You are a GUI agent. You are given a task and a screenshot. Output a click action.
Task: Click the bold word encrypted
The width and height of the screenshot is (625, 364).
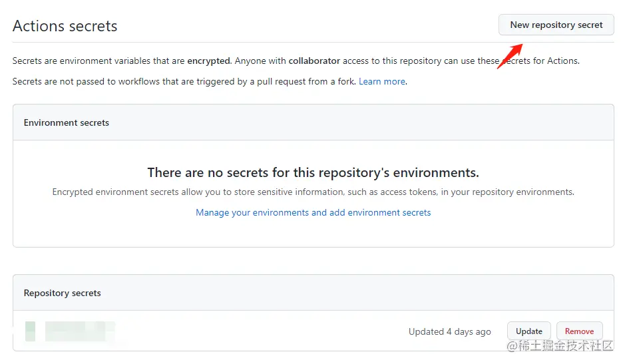208,61
